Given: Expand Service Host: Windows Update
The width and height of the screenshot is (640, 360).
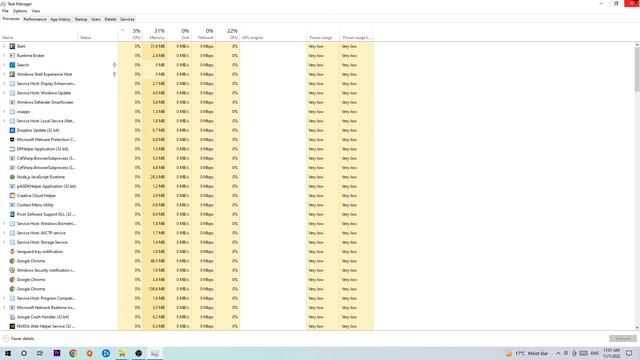Looking at the screenshot, I should [4, 93].
